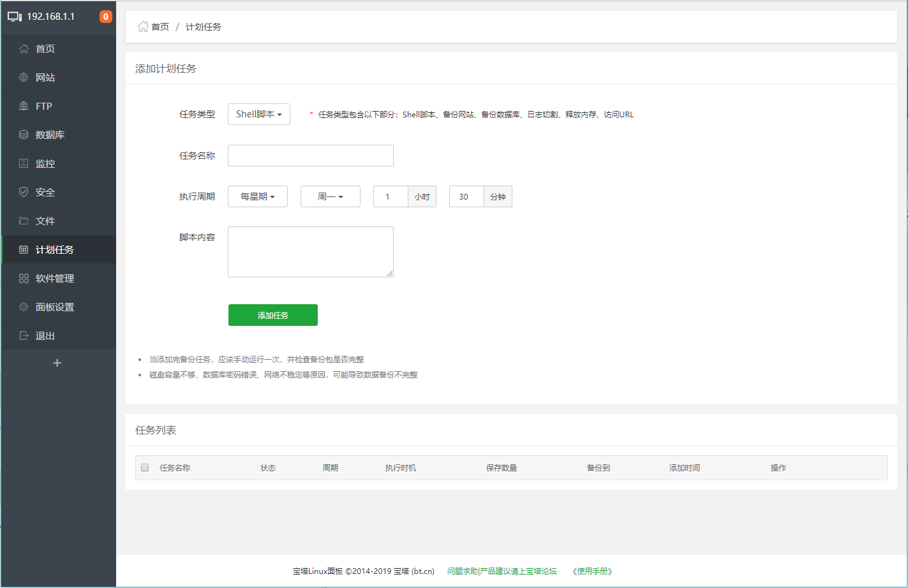Toggle the select-all checkbox in task list
908x588 pixels.
pyautogui.click(x=145, y=467)
